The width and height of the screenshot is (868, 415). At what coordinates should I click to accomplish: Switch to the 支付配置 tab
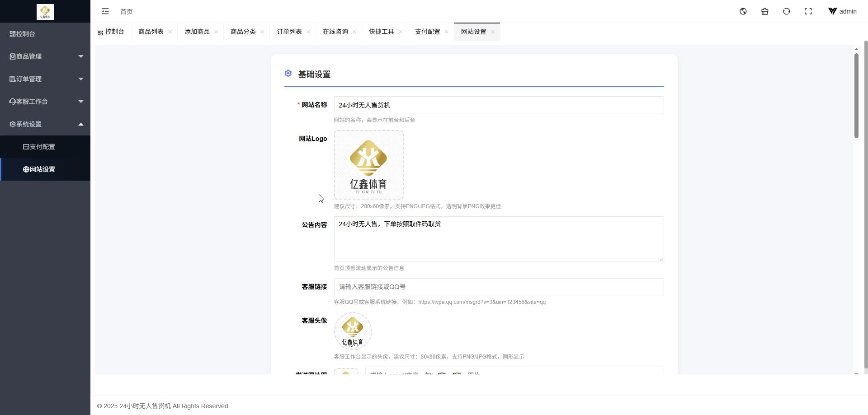[428, 32]
